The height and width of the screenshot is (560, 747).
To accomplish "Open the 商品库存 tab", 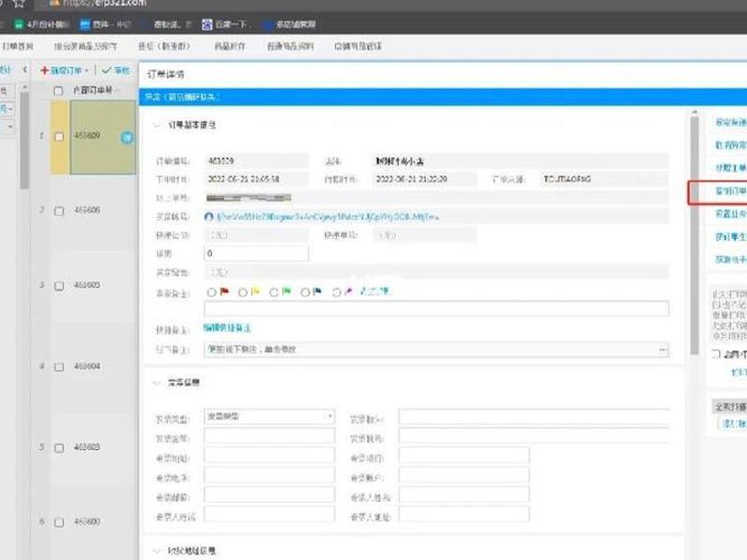I will pos(230,46).
